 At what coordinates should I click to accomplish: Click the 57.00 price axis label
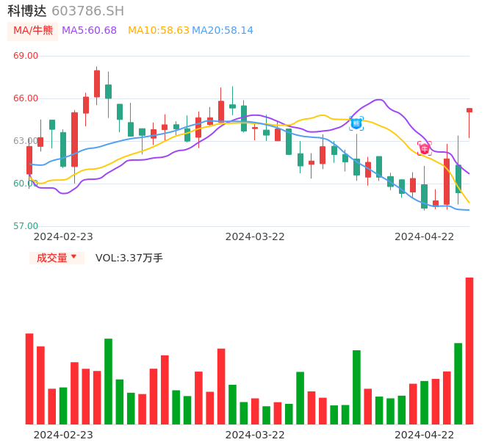point(26,226)
